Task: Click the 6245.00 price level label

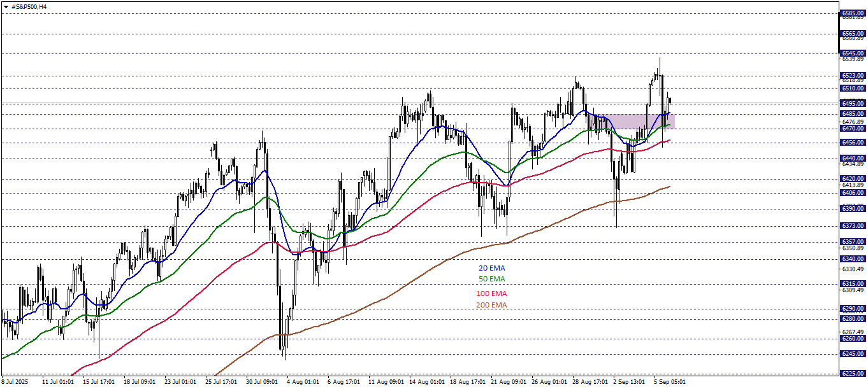Action: pyautogui.click(x=852, y=354)
